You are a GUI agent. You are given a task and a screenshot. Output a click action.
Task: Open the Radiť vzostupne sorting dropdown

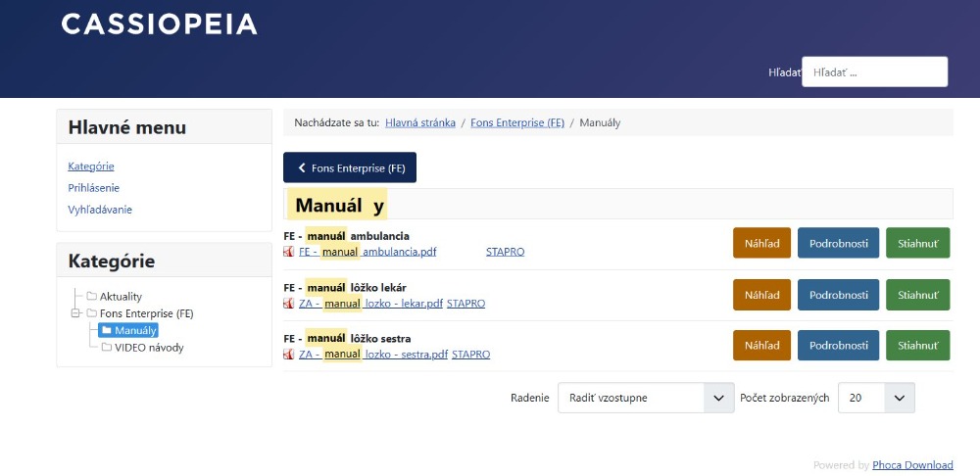(646, 398)
